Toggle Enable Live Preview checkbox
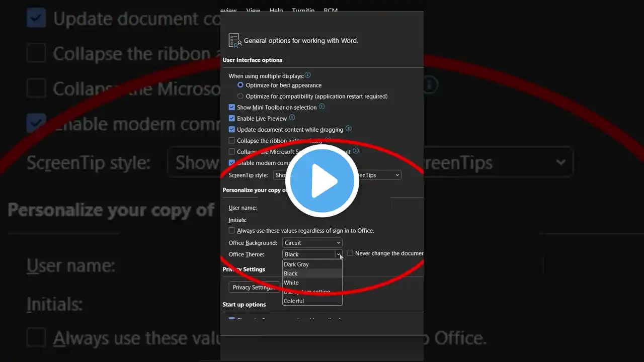 point(232,118)
